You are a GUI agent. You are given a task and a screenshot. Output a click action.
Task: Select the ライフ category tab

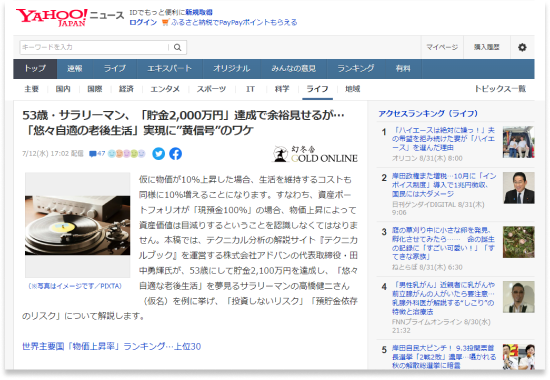click(317, 89)
